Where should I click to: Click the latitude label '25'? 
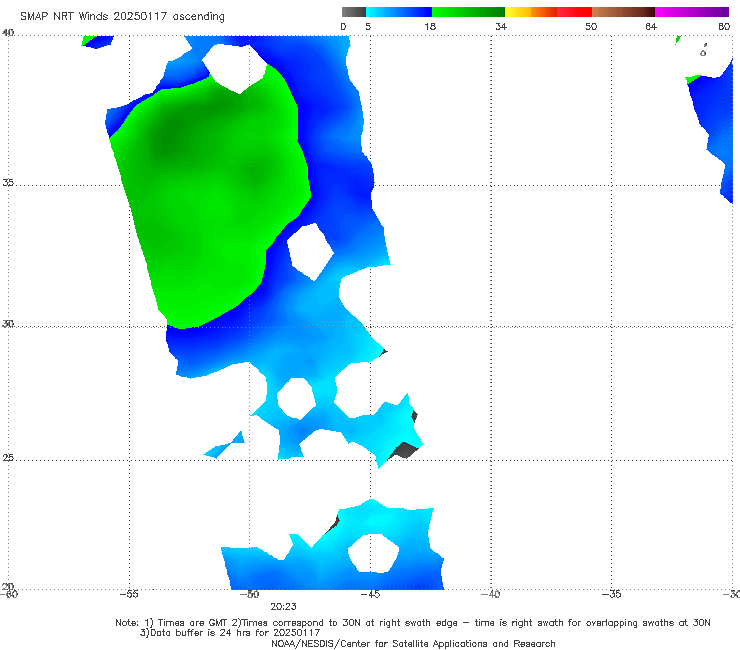[8, 458]
